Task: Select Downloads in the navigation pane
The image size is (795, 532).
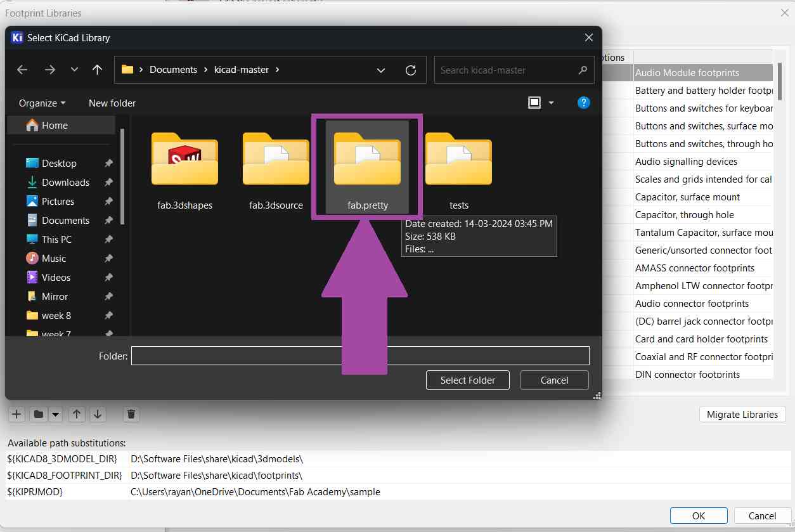Action: point(65,183)
